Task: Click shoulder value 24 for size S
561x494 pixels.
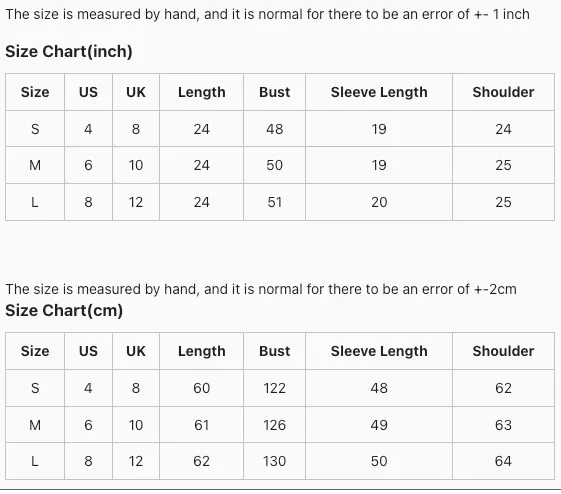Action: [503, 129]
